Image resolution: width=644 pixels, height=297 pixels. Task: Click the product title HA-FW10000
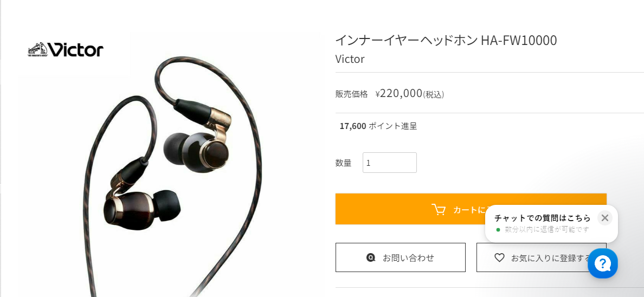point(446,40)
